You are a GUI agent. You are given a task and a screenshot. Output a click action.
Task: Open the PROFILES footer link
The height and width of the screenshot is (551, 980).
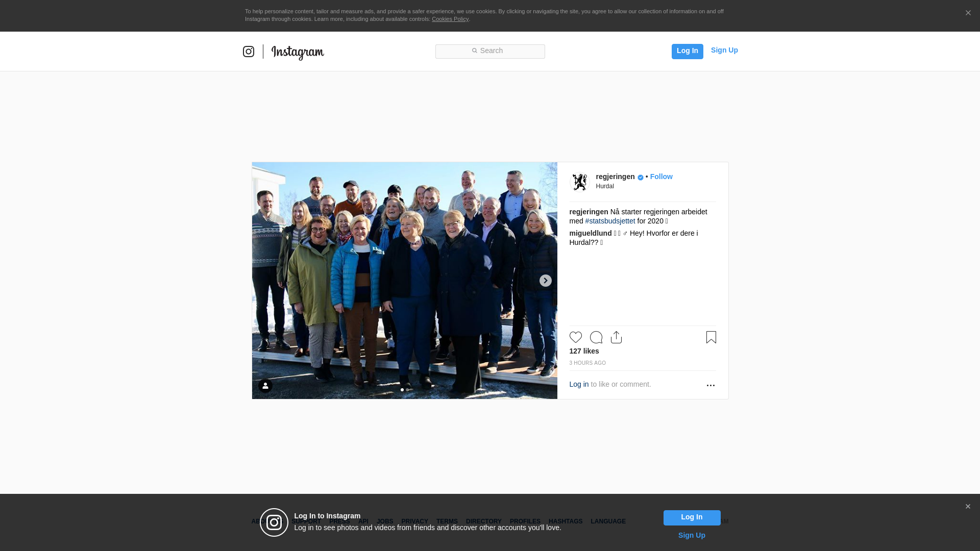(525, 521)
